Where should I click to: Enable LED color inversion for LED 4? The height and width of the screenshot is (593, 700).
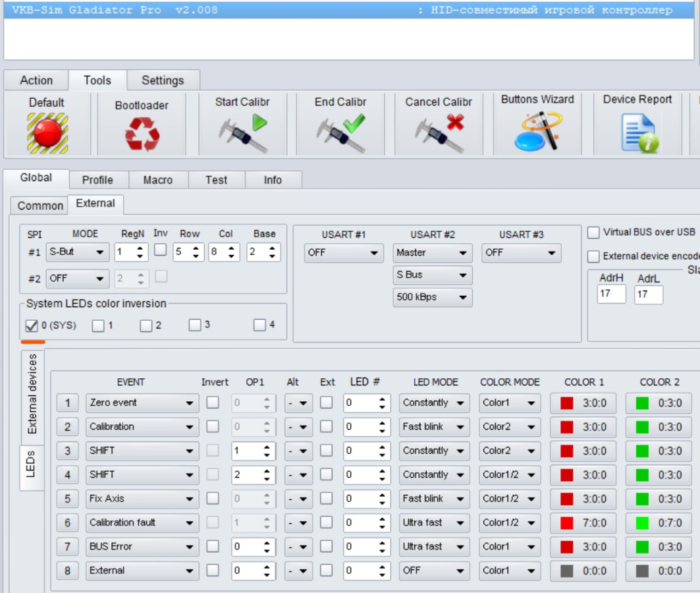point(259,325)
